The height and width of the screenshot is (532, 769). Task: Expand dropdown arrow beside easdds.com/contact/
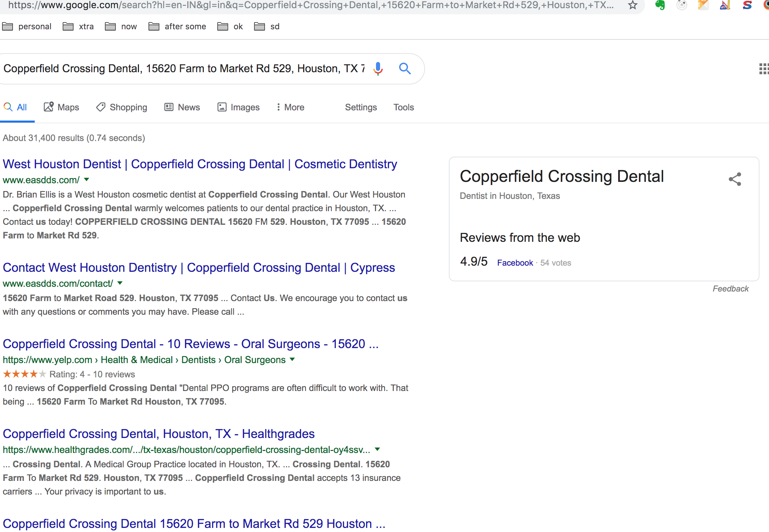[120, 283]
